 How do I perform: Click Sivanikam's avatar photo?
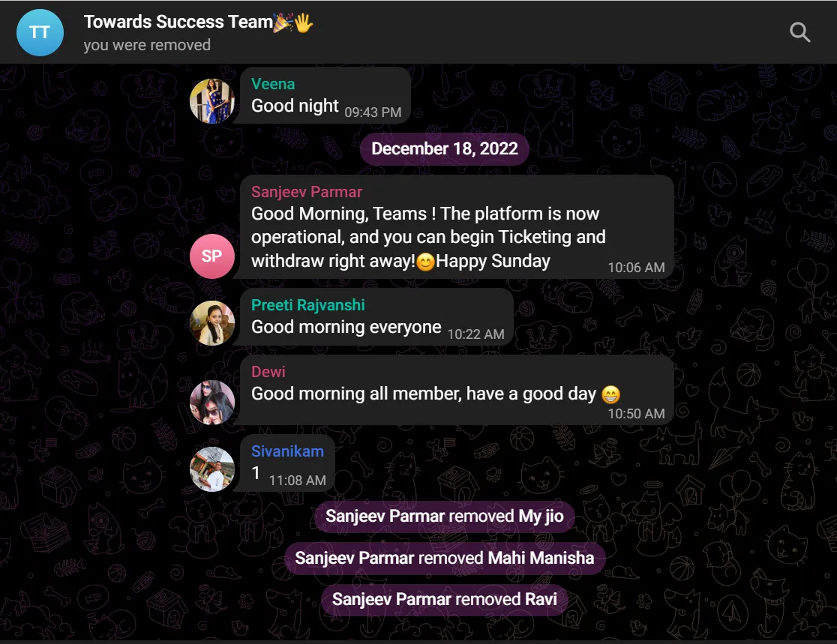point(212,469)
